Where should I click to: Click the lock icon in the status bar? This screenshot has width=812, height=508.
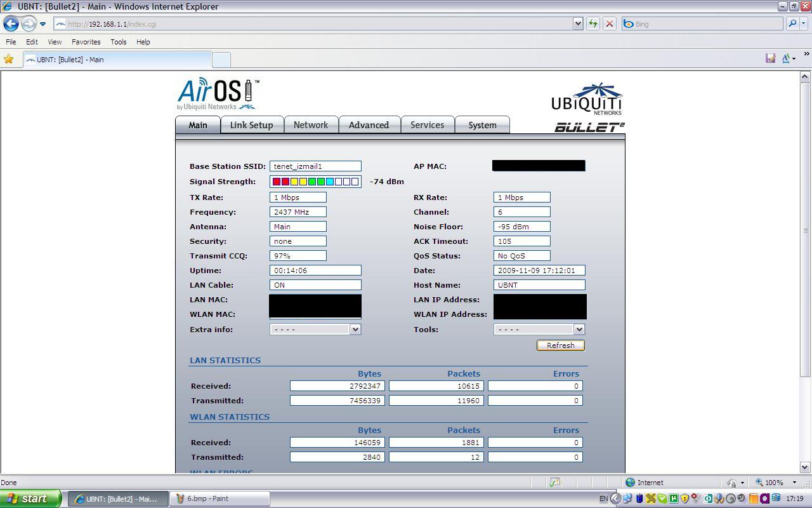point(732,483)
